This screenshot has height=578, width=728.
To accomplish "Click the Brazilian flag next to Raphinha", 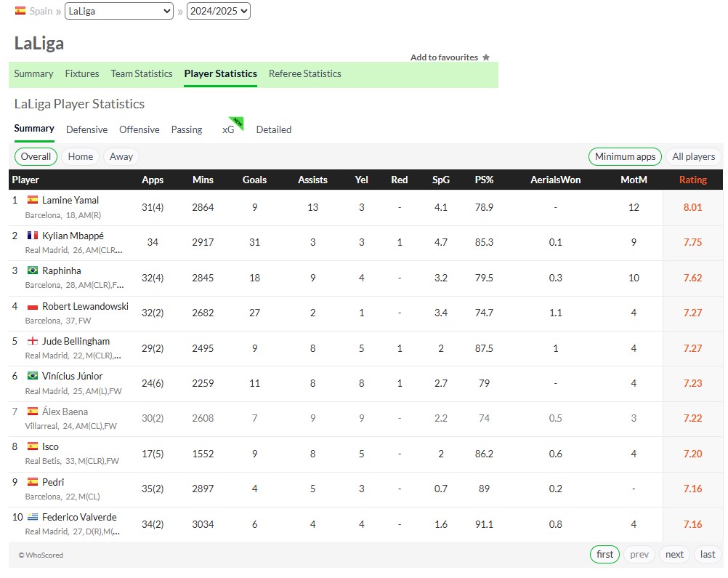I will pyautogui.click(x=33, y=270).
